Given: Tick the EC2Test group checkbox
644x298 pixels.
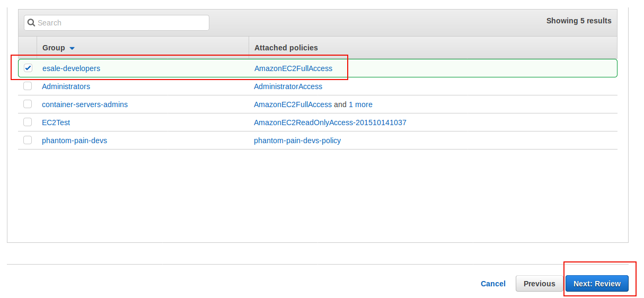Looking at the screenshot, I should point(28,122).
